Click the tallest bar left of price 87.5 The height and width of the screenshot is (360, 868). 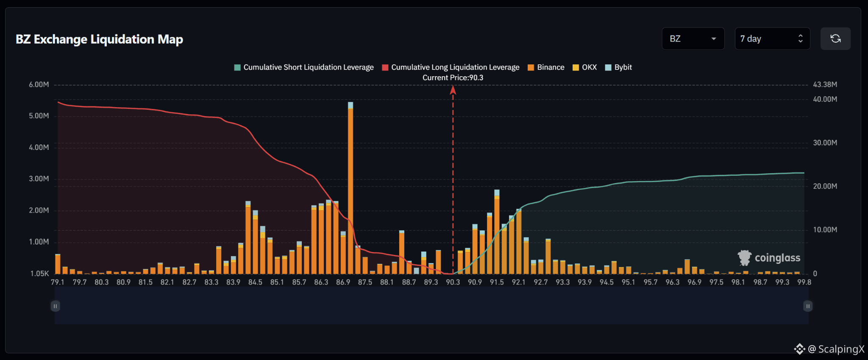pyautogui.click(x=351, y=188)
